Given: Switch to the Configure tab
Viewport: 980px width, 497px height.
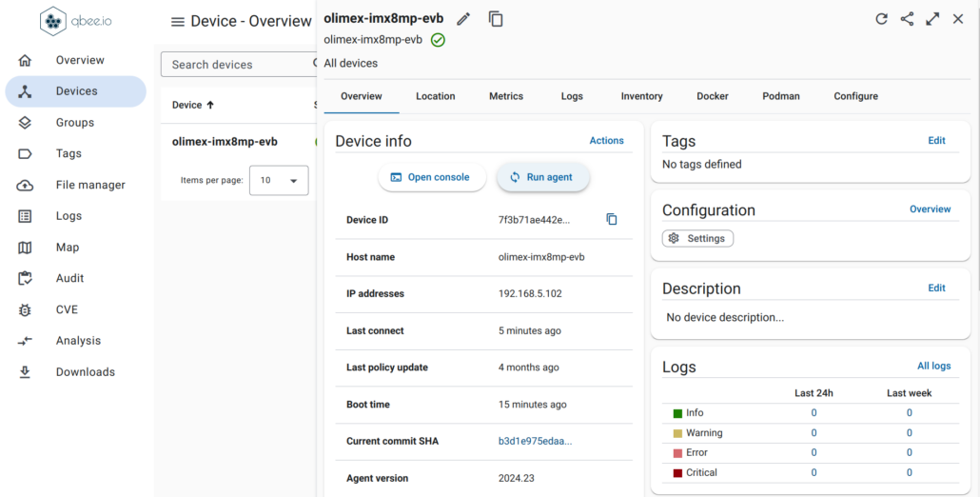Looking at the screenshot, I should click(855, 96).
